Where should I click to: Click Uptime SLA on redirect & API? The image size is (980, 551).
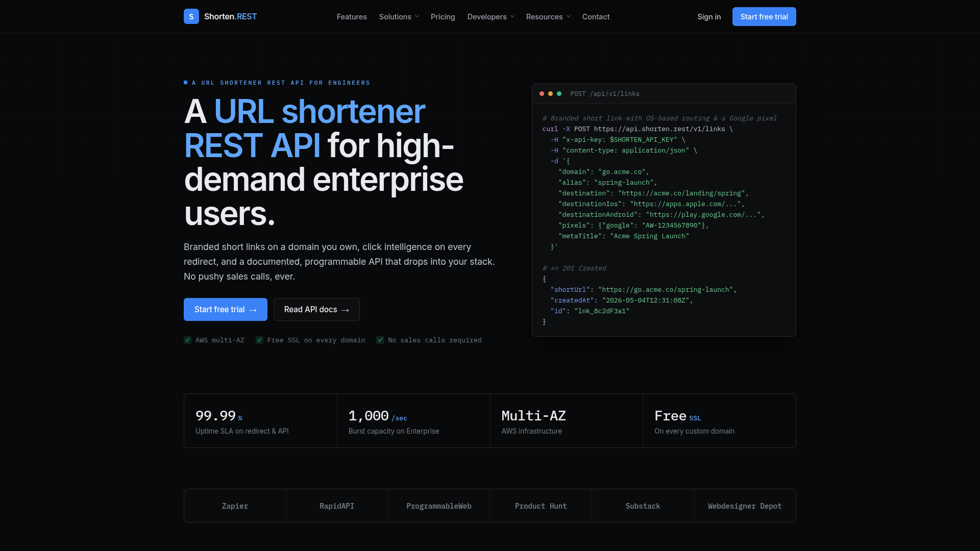242,431
